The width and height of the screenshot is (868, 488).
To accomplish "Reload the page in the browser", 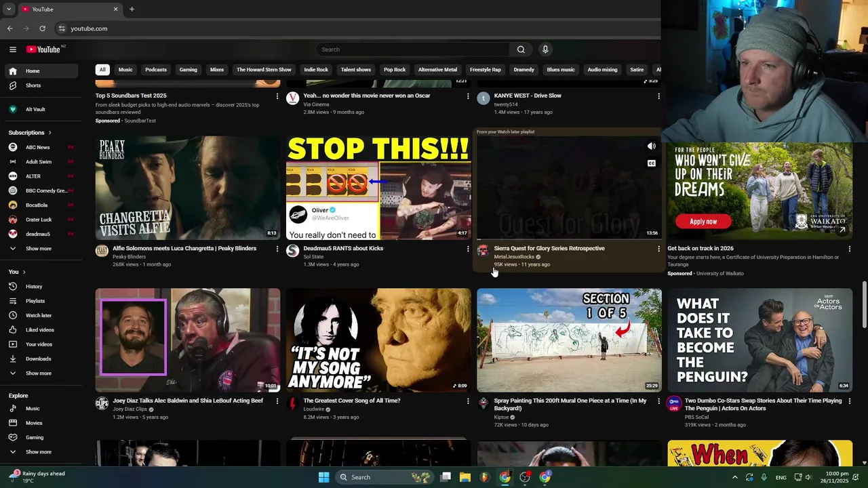I will point(42,28).
